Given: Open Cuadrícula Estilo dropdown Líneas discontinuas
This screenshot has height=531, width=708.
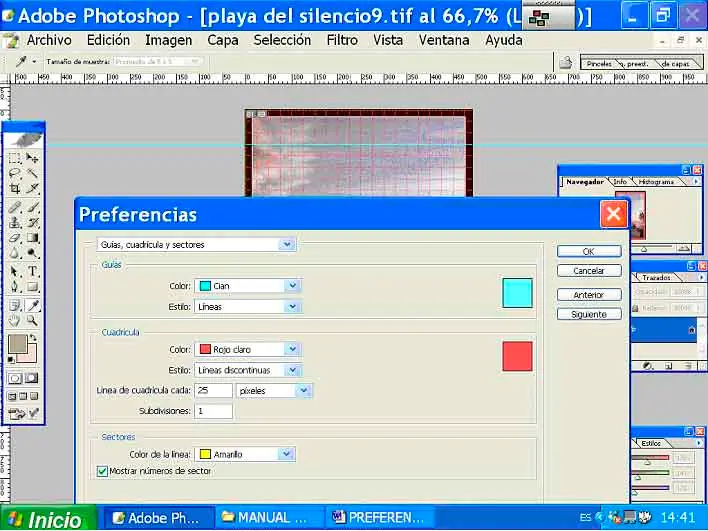Looking at the screenshot, I should (248, 370).
